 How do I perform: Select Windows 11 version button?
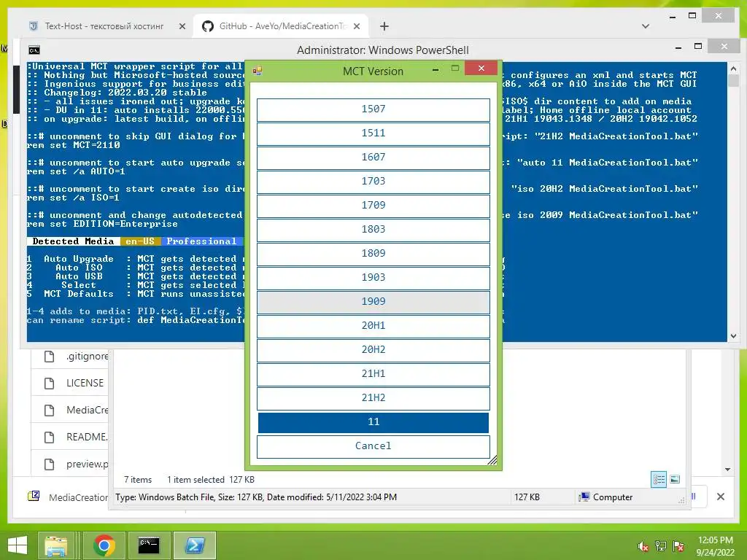(x=373, y=422)
